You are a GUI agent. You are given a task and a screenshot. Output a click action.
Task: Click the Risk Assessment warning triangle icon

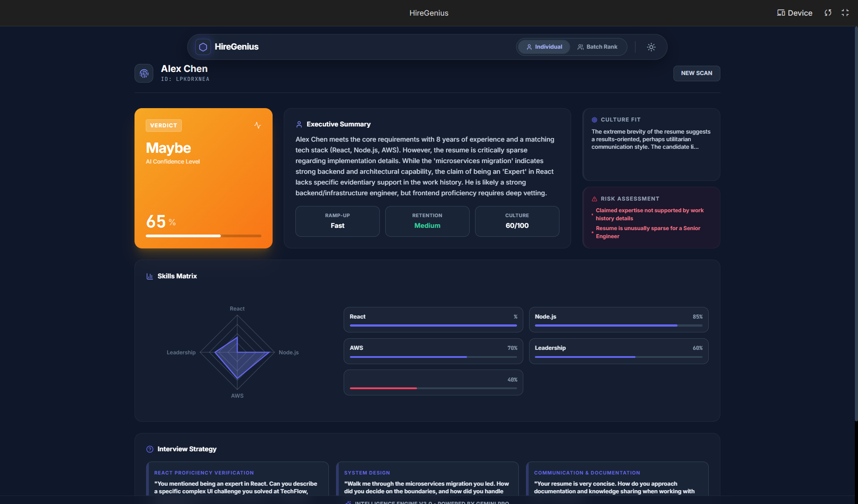594,199
